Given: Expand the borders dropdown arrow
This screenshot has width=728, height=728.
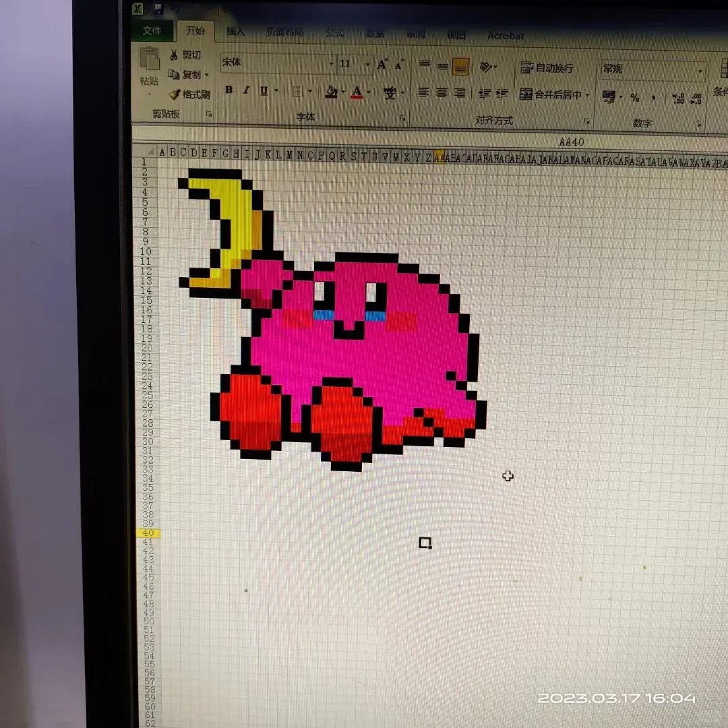Looking at the screenshot, I should pyautogui.click(x=309, y=92).
